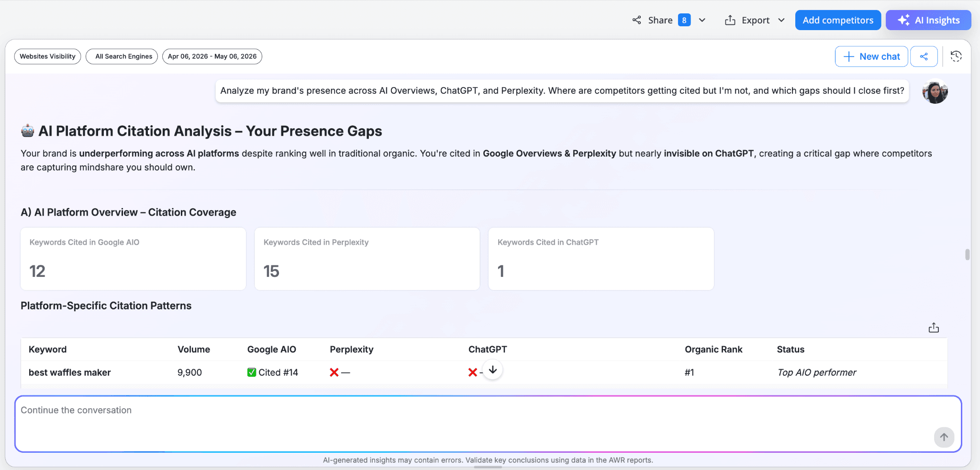Start a New chat

[x=871, y=56]
